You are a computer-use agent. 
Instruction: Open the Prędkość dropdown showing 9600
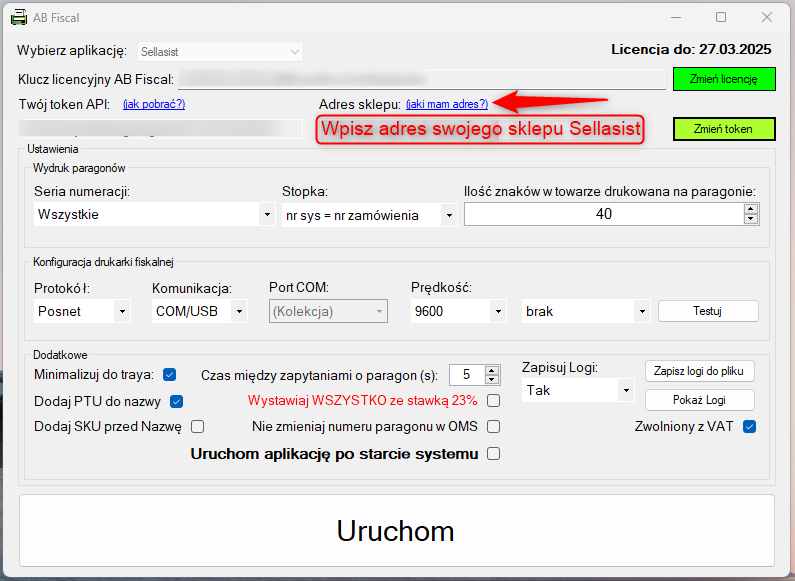click(498, 312)
